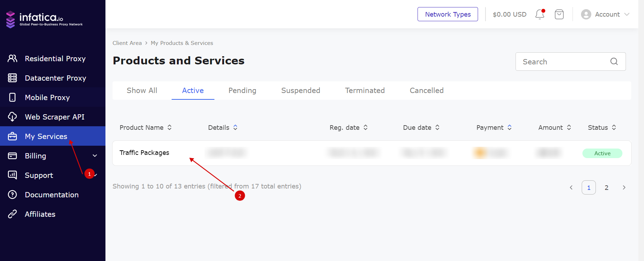Click the search magnifier icon

coord(614,62)
